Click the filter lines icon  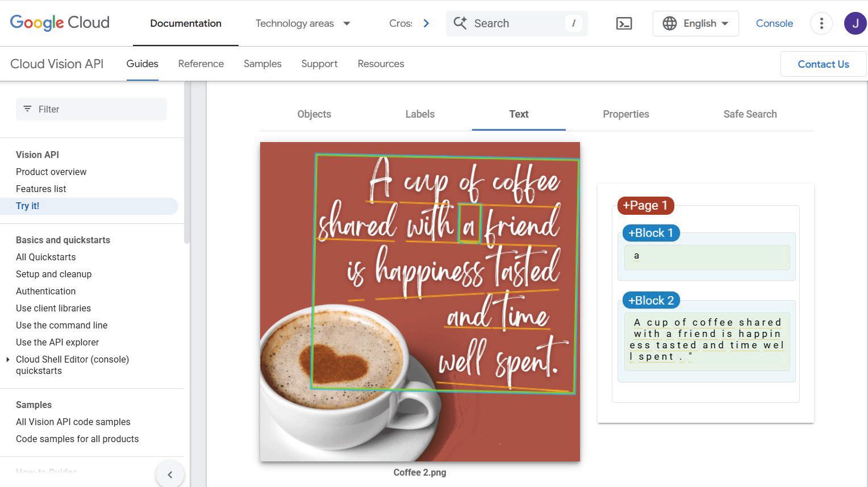click(27, 109)
